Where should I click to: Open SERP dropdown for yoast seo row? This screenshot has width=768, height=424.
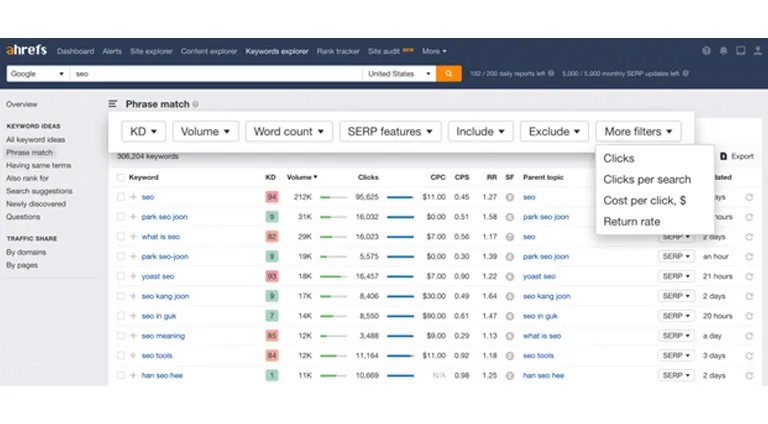point(676,276)
